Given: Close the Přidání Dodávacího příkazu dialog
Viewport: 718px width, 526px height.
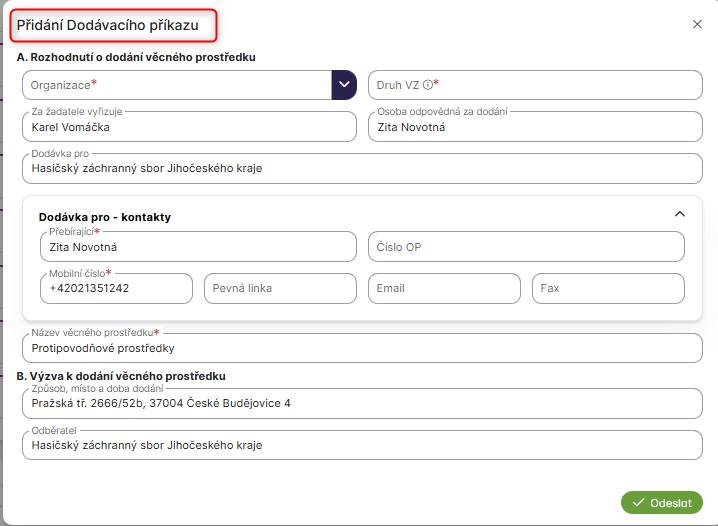Looking at the screenshot, I should click(x=697, y=25).
